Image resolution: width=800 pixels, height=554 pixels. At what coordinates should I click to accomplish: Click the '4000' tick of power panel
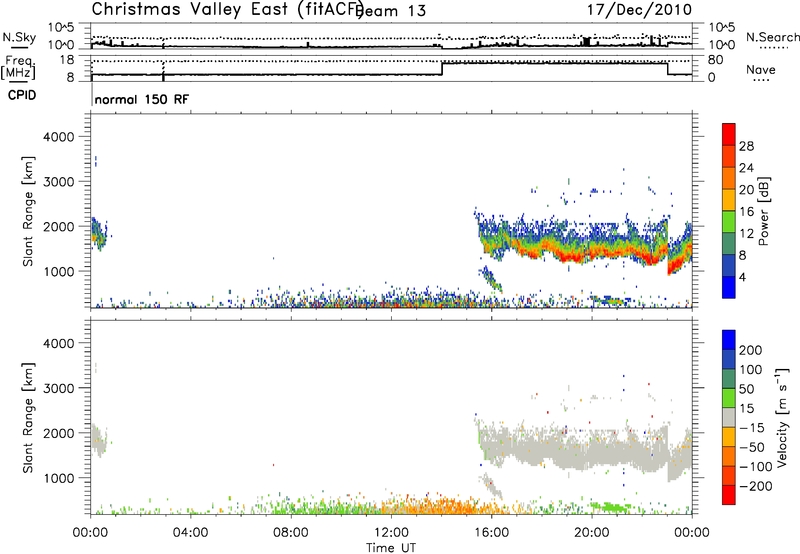click(x=58, y=137)
